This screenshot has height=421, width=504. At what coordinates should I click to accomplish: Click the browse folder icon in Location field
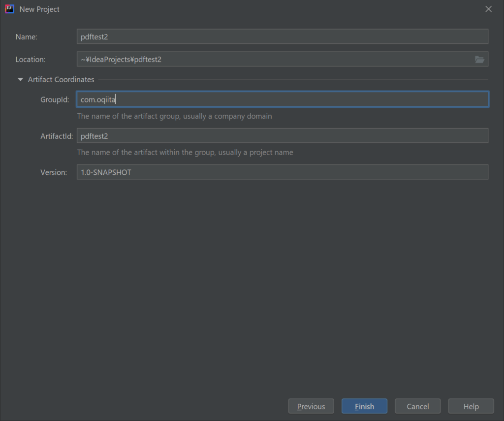pyautogui.click(x=479, y=60)
